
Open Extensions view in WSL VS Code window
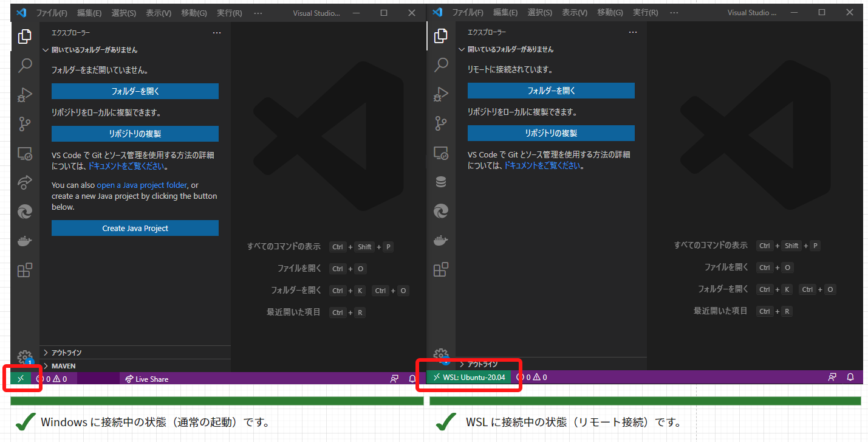441,269
